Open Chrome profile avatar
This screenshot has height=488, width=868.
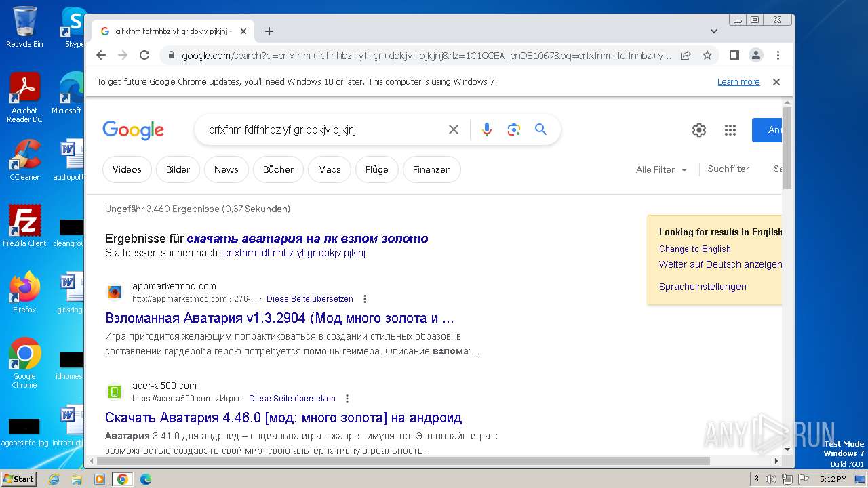pos(755,55)
